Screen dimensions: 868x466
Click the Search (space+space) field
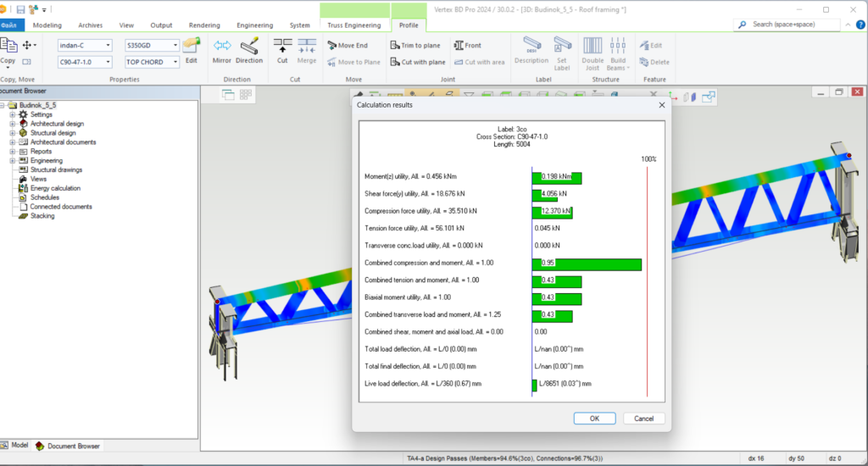pyautogui.click(x=787, y=25)
